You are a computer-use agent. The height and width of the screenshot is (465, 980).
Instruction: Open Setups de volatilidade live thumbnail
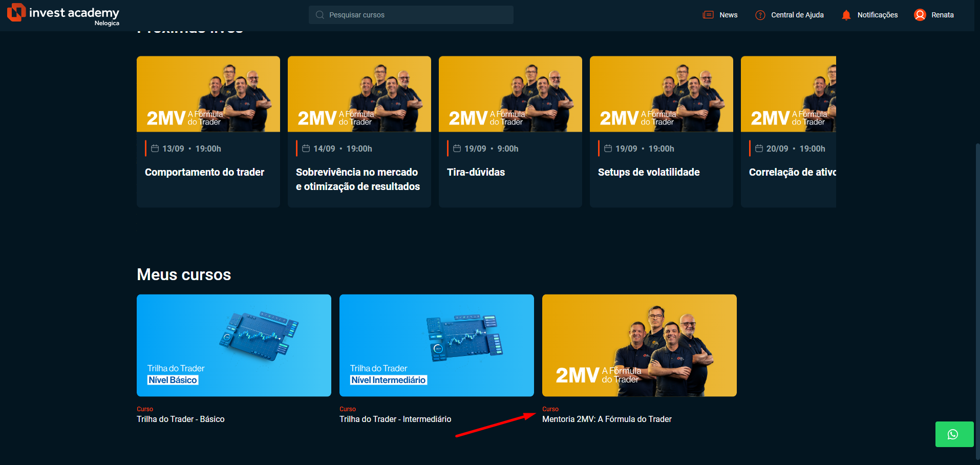click(x=662, y=94)
